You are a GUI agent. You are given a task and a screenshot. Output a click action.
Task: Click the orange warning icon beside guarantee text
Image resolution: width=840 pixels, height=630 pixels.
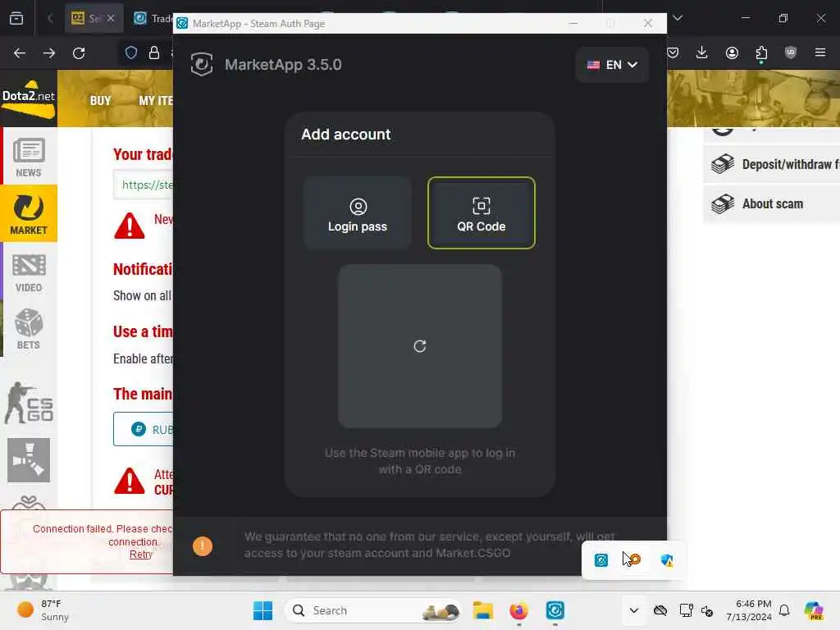(203, 546)
